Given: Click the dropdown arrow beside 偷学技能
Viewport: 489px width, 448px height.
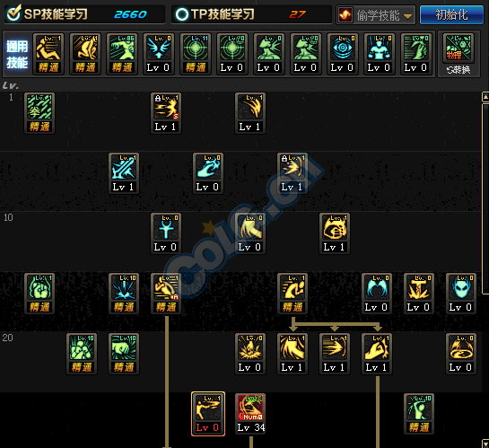Looking at the screenshot, I should [407, 16].
